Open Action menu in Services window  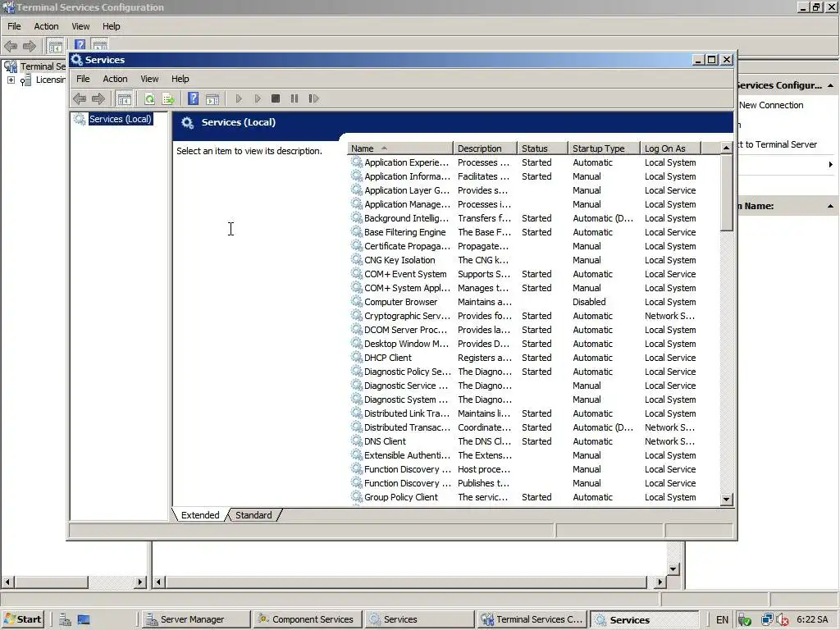click(x=115, y=79)
